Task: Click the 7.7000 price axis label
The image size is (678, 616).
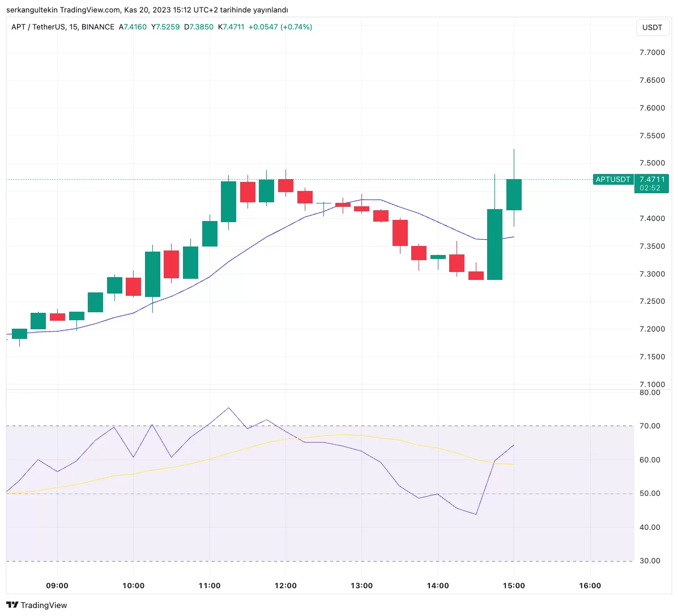Action: (652, 53)
